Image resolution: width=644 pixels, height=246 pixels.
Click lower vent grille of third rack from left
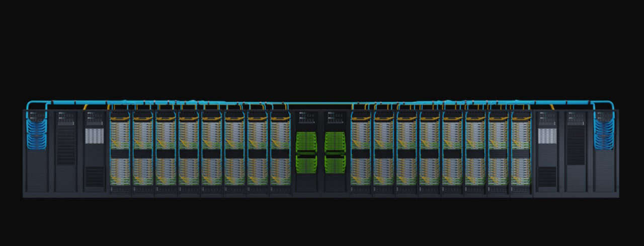pos(94,177)
